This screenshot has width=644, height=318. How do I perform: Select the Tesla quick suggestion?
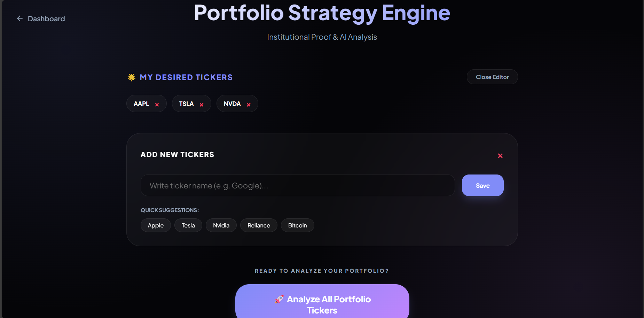pos(188,225)
